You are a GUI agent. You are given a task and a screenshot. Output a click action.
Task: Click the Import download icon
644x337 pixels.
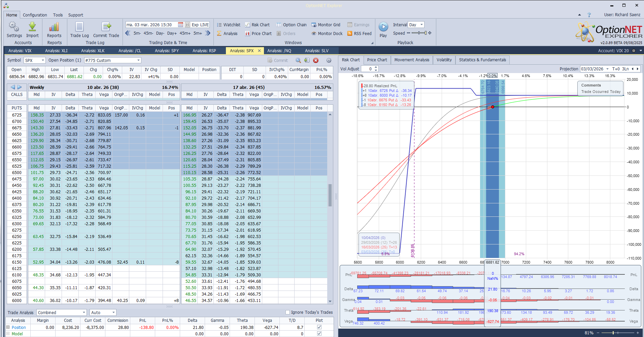click(x=32, y=27)
